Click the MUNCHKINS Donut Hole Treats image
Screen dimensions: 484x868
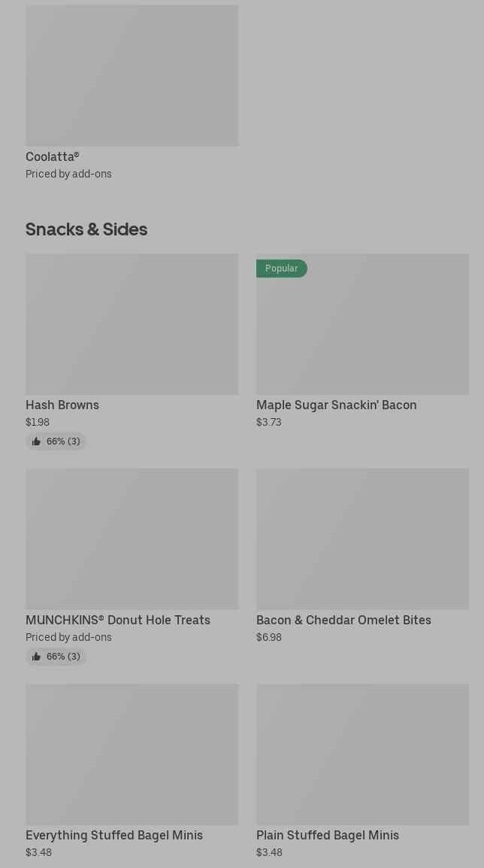(132, 539)
